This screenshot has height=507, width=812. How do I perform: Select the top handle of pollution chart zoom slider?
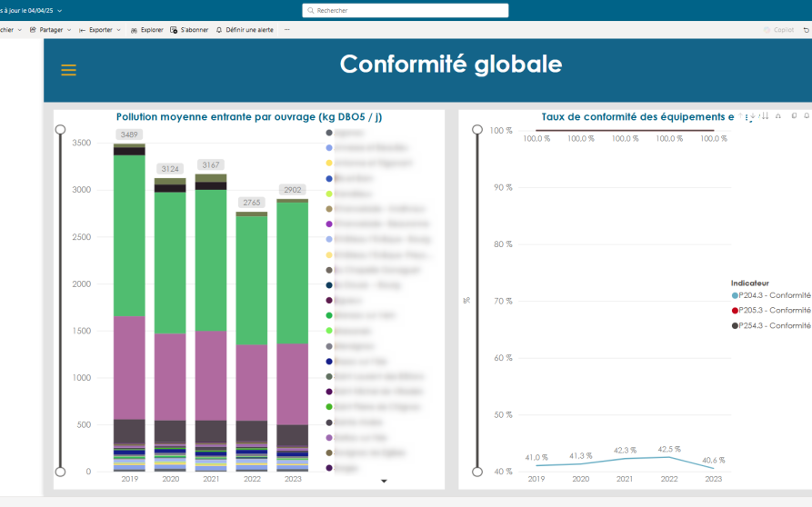61,129
